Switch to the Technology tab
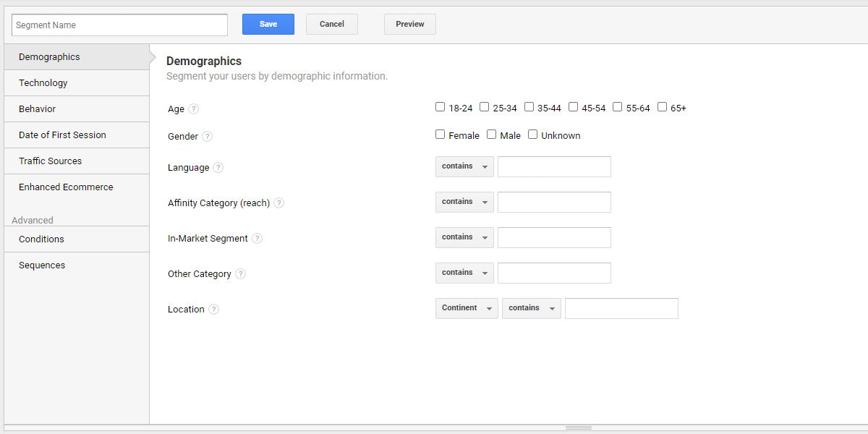 (43, 83)
